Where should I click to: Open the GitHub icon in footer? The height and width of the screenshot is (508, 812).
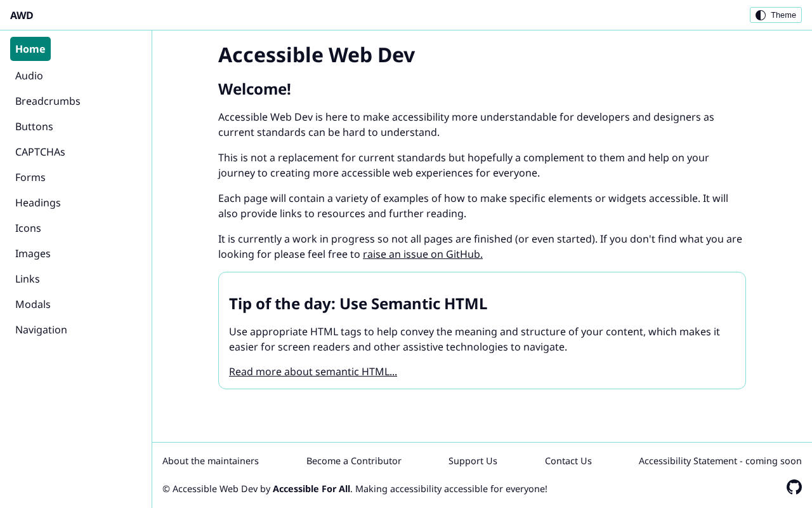[x=794, y=487]
